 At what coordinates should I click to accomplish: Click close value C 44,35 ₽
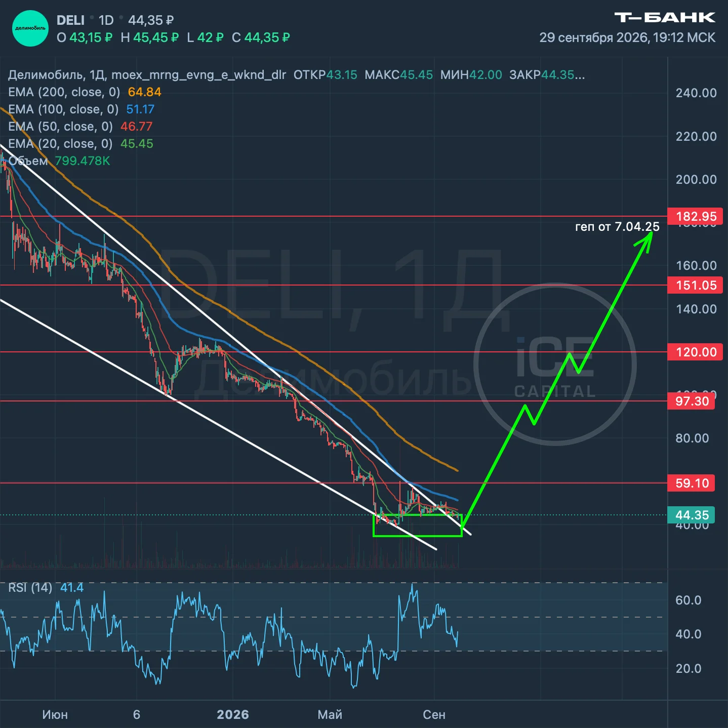coord(261,37)
